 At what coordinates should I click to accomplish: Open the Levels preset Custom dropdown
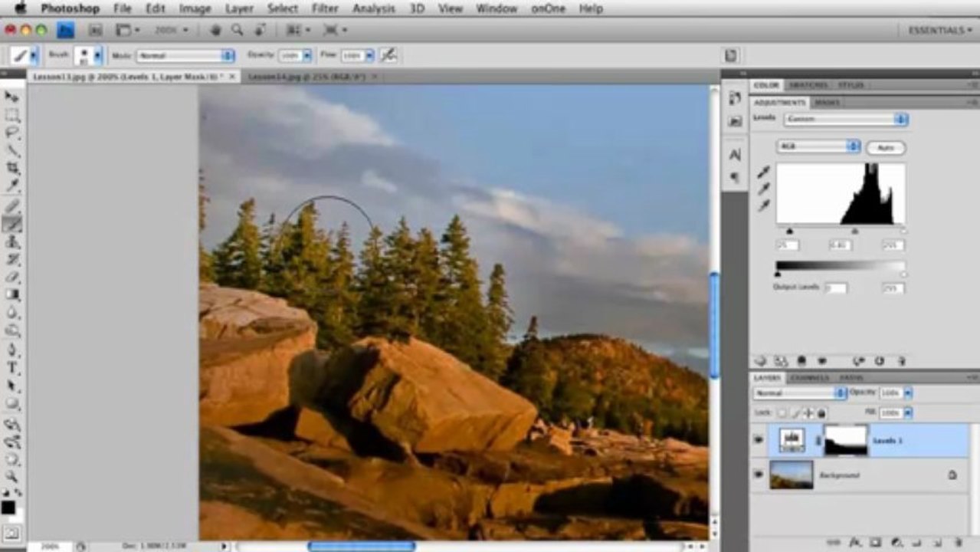pyautogui.click(x=846, y=120)
